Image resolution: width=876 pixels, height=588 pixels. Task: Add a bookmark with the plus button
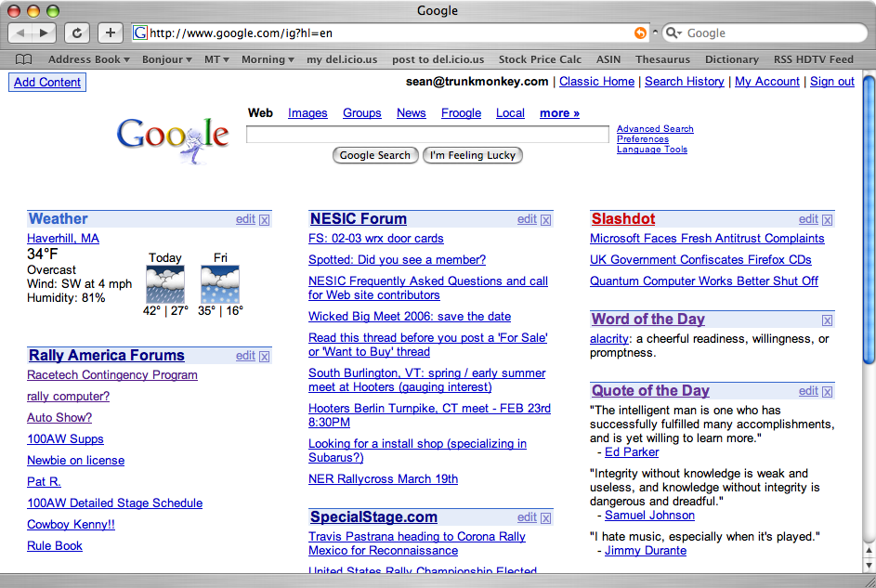pos(110,33)
